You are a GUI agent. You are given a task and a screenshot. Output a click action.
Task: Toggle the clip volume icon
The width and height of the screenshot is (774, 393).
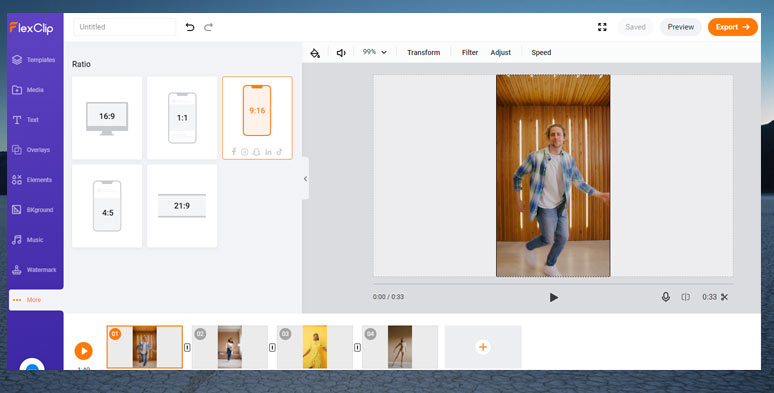(341, 53)
